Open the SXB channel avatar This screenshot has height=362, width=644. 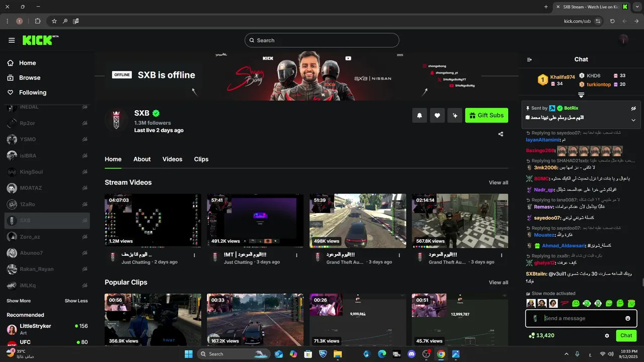(116, 120)
